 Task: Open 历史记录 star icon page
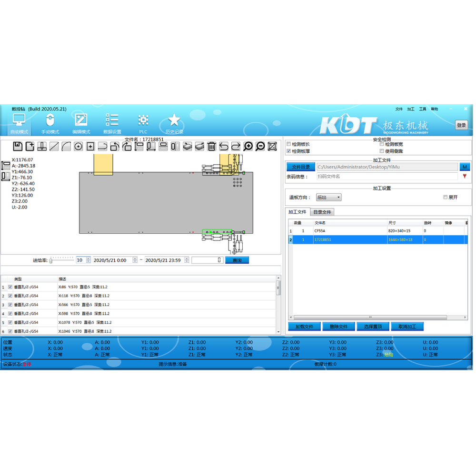click(174, 123)
